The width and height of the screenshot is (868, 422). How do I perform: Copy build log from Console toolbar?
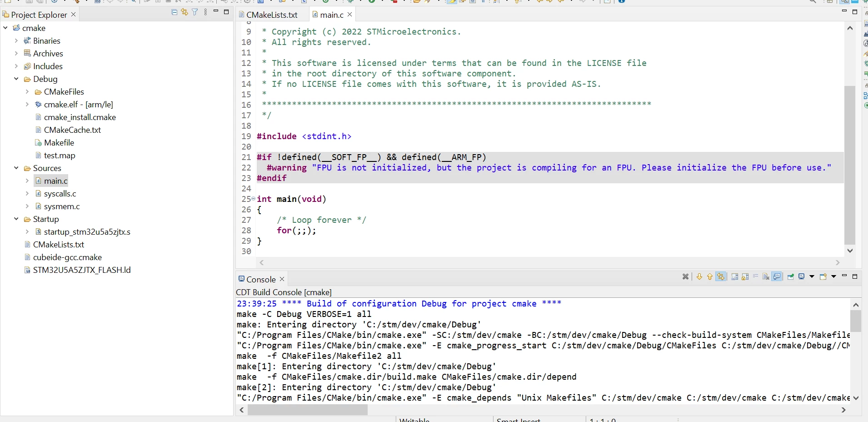(x=735, y=276)
